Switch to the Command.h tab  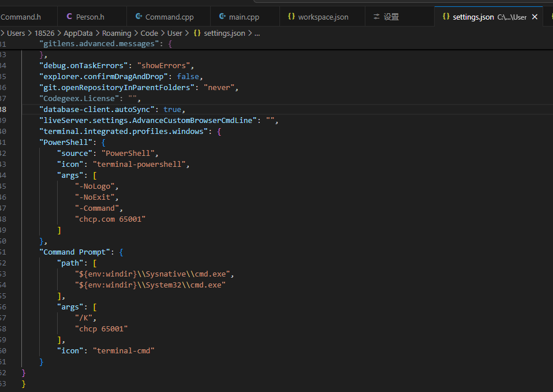pos(21,17)
